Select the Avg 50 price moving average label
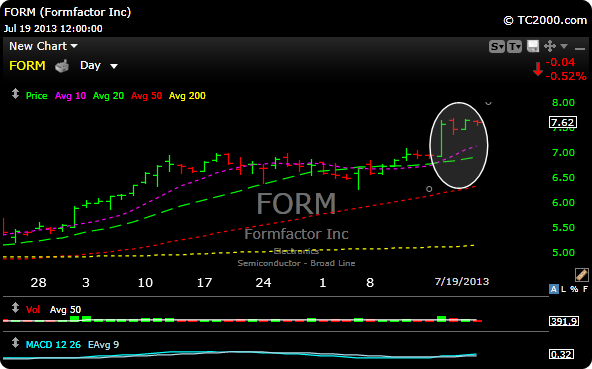This screenshot has width=592, height=369. pos(146,96)
